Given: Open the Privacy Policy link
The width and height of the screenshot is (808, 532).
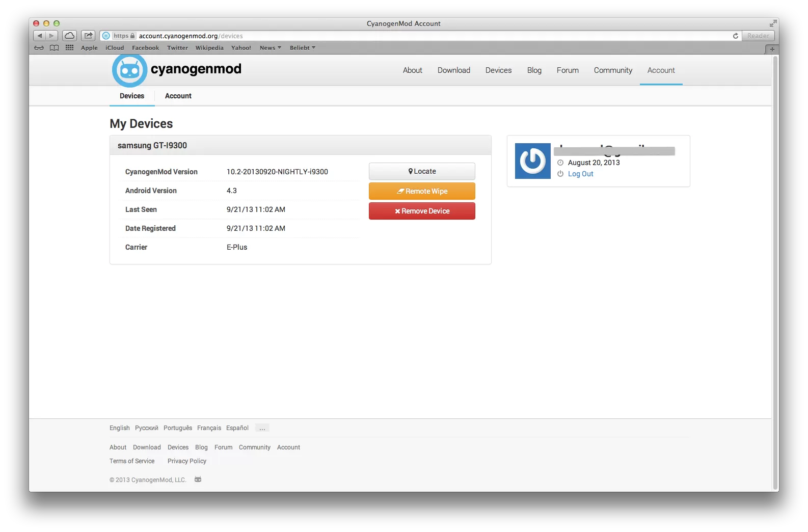Looking at the screenshot, I should [187, 461].
